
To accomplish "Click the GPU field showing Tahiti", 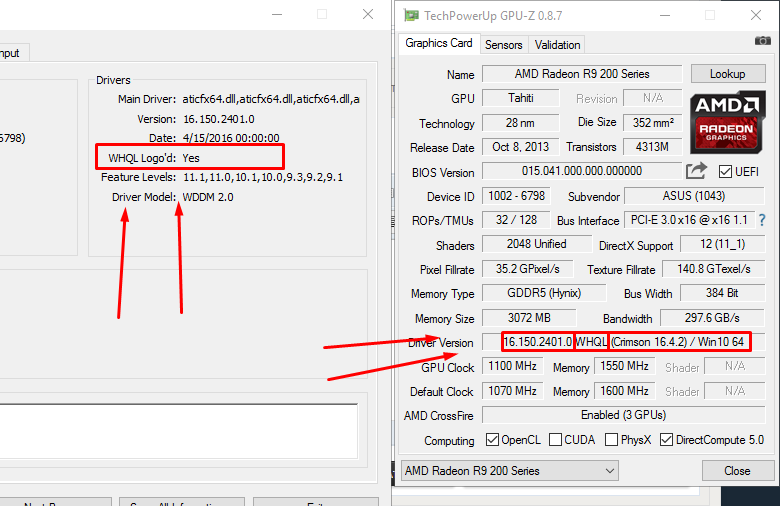I will click(520, 98).
